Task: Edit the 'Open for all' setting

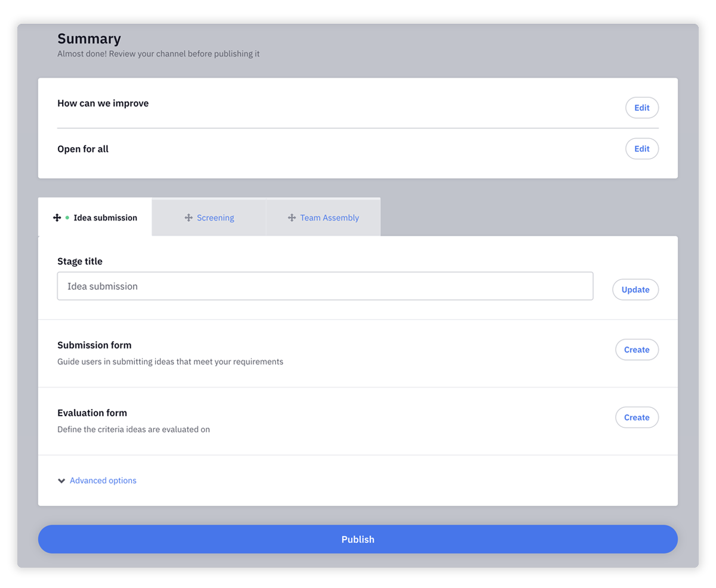Action: (642, 148)
